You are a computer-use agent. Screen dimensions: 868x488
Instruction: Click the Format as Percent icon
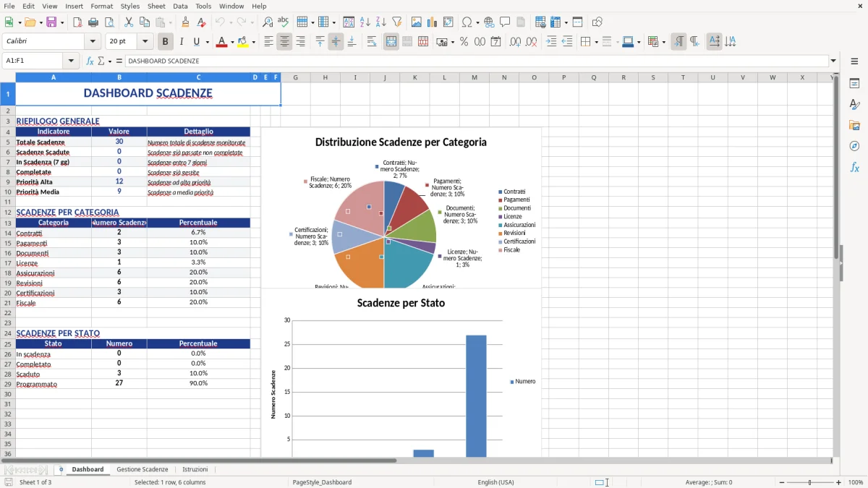464,42
